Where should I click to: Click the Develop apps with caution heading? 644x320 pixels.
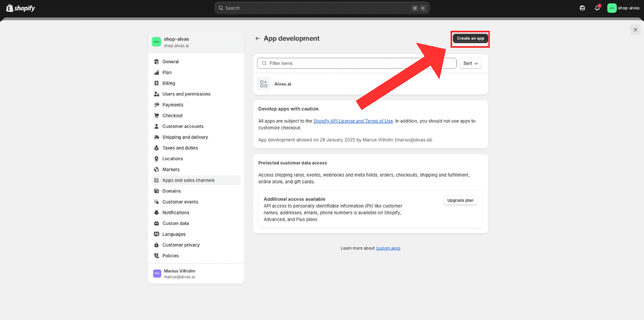pyautogui.click(x=288, y=109)
